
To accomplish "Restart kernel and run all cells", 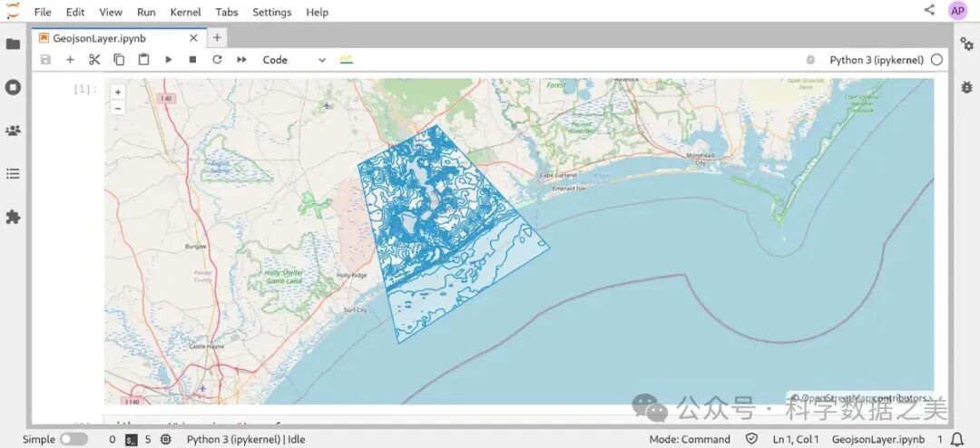I will pos(241,60).
